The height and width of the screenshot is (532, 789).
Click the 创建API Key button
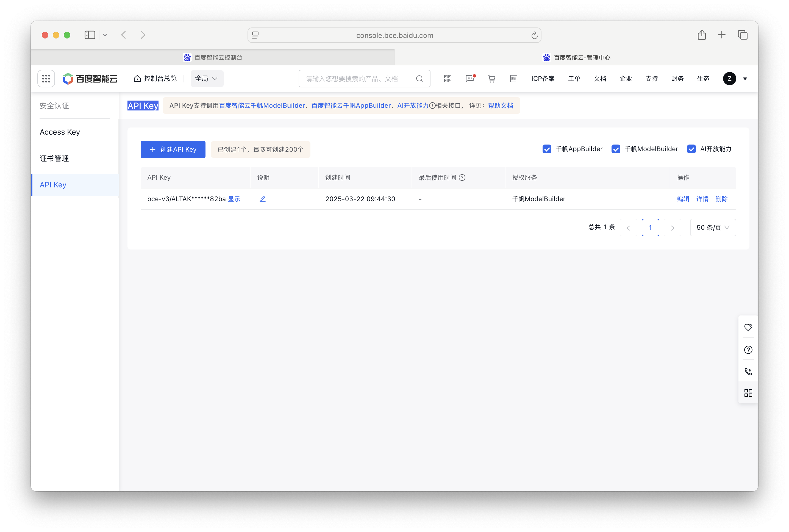click(x=173, y=149)
